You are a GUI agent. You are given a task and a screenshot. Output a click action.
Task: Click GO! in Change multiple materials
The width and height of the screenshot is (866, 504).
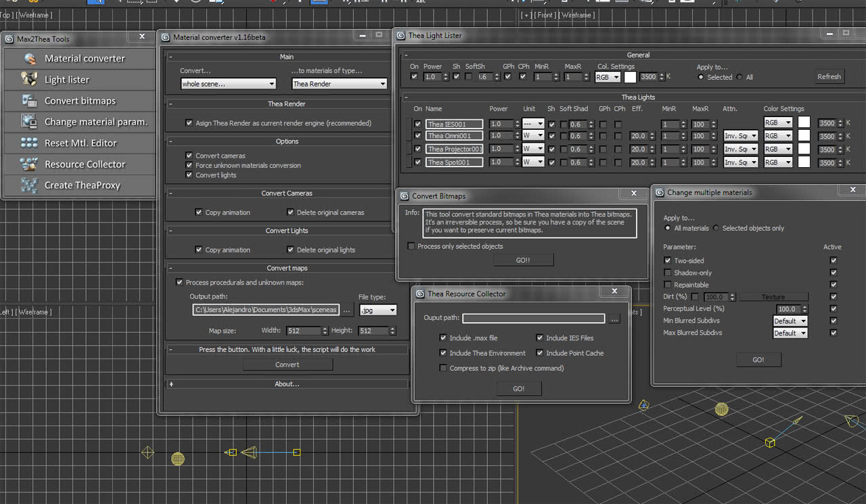tap(758, 360)
